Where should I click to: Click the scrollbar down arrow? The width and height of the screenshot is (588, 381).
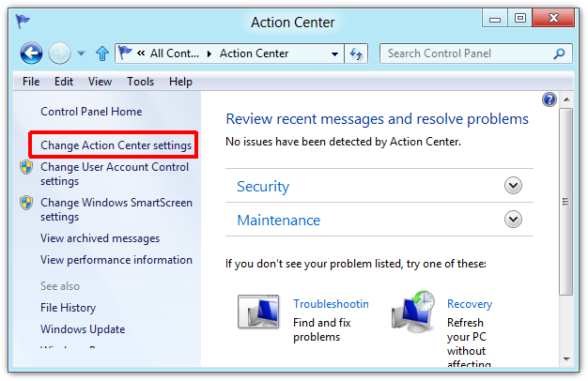coord(566,358)
